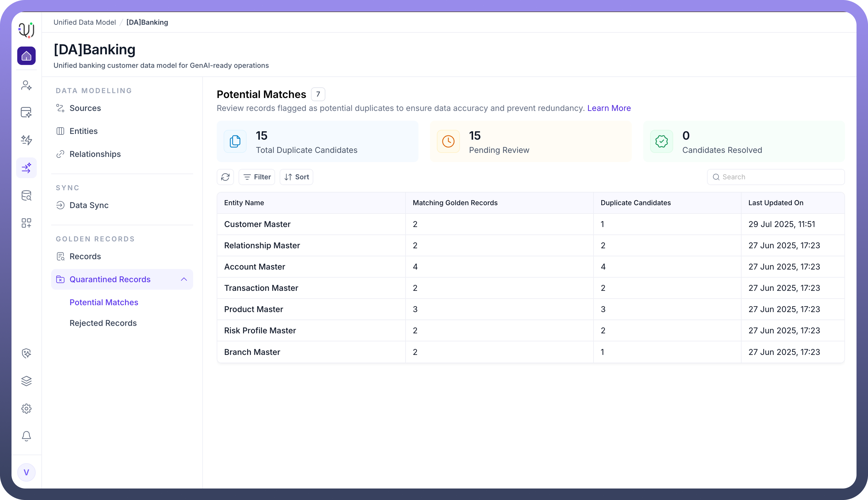Viewport: 868px width, 500px height.
Task: Click the user avatar V icon
Action: (x=26, y=472)
